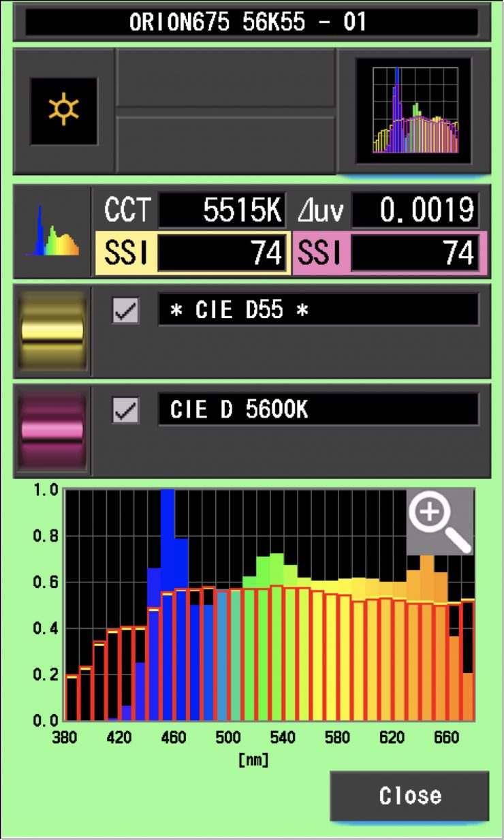Click the CCT 5515K value field
Screen dimensions: 504x840
click(x=221, y=211)
